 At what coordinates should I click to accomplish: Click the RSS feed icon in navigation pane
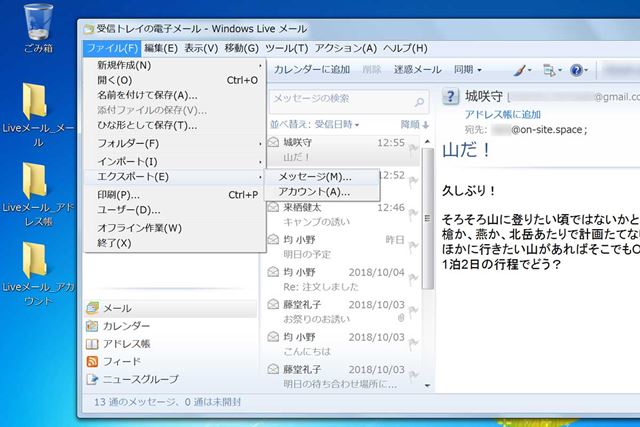[x=92, y=361]
